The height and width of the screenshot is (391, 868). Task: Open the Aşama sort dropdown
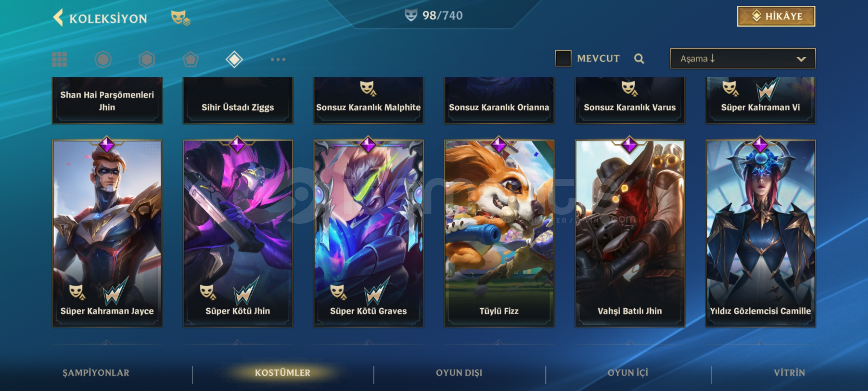[743, 58]
